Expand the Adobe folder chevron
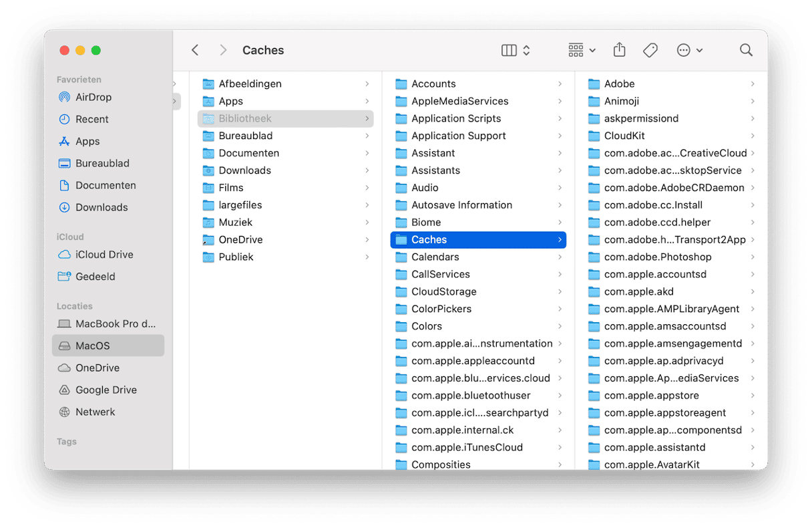Viewport: 812px width, 528px height. point(753,84)
